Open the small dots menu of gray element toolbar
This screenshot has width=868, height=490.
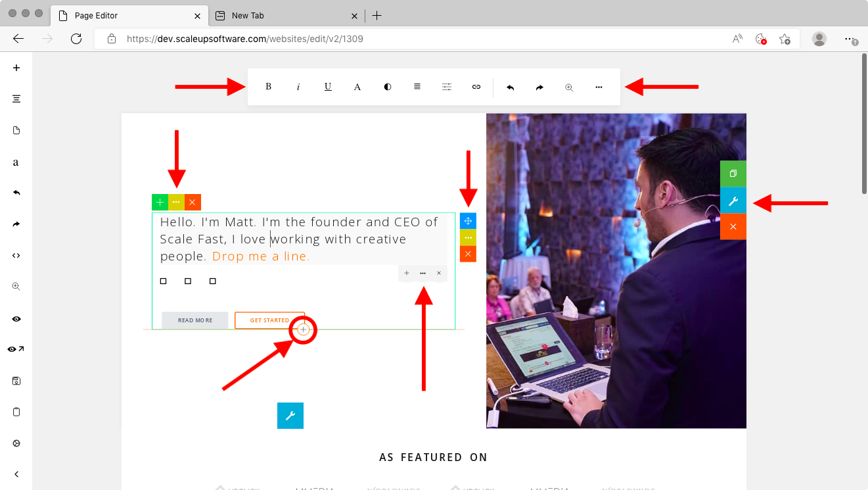coord(423,273)
